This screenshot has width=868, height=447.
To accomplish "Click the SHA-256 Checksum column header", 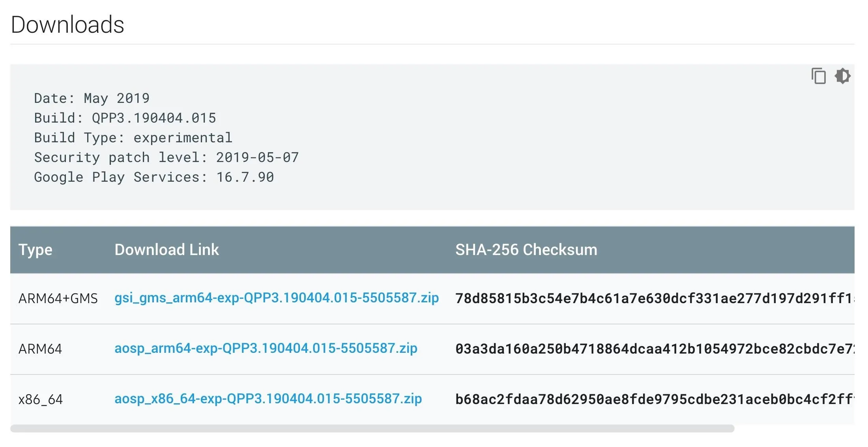I will (x=526, y=250).
